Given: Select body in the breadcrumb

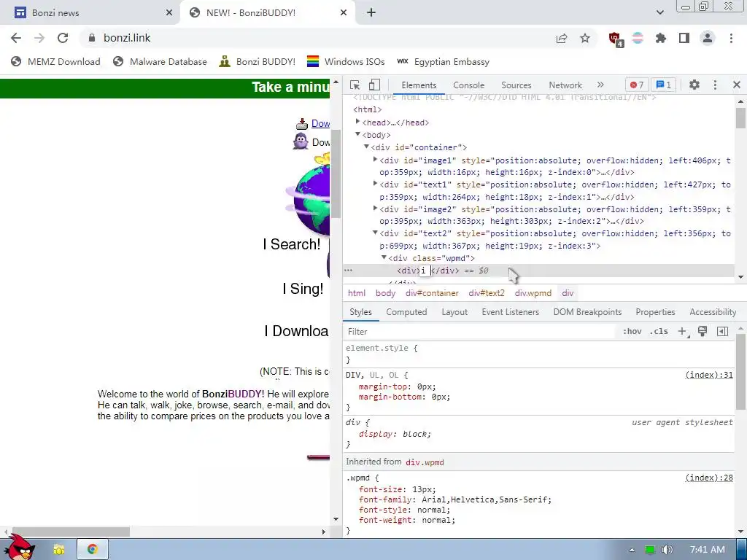Looking at the screenshot, I should [385, 293].
